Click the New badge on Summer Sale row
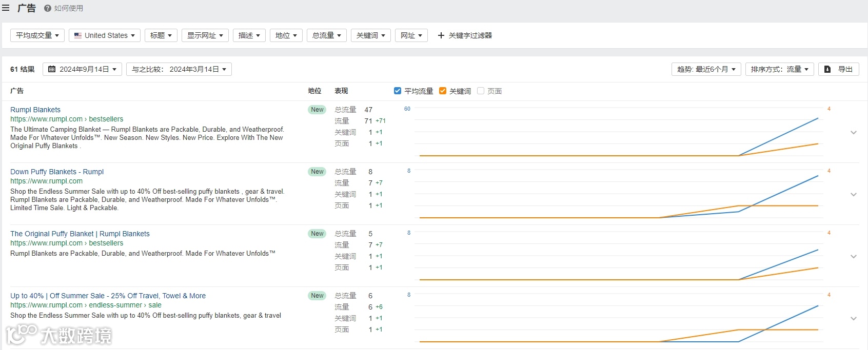The image size is (868, 350). (317, 296)
